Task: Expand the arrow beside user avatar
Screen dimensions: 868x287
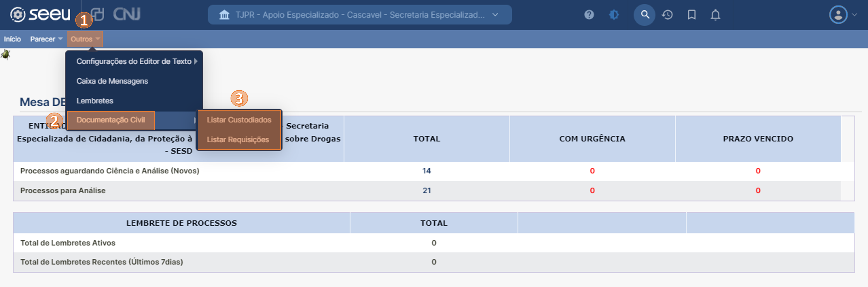Action: tap(854, 15)
